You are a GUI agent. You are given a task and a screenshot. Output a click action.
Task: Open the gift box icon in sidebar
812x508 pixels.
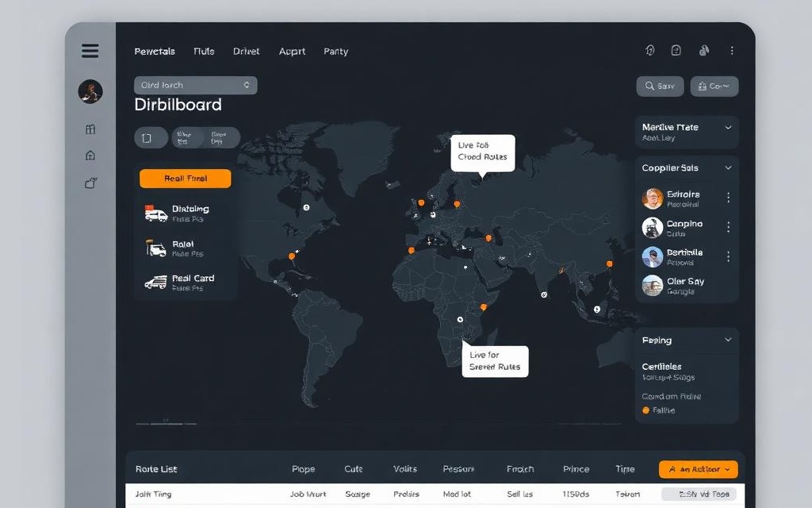click(90, 129)
